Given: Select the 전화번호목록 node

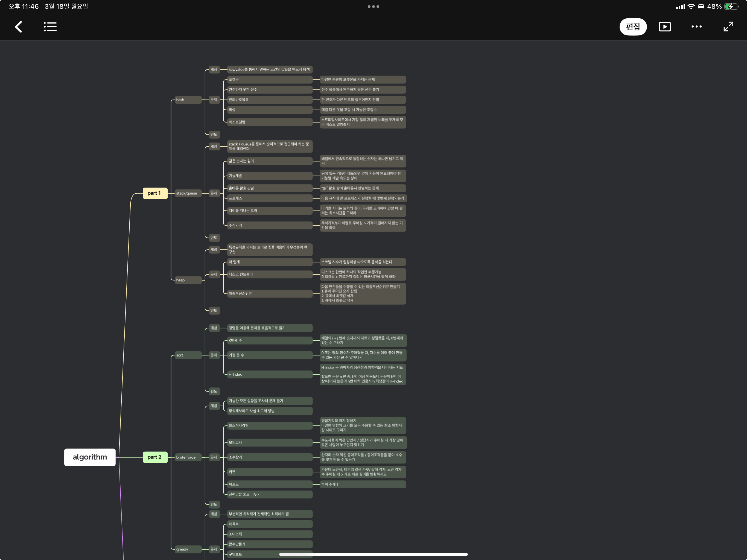Looking at the screenshot, I should coord(270,100).
